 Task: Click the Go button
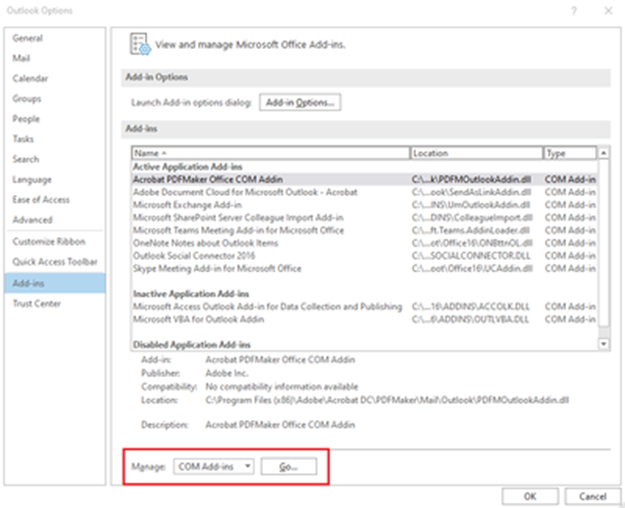tap(289, 466)
